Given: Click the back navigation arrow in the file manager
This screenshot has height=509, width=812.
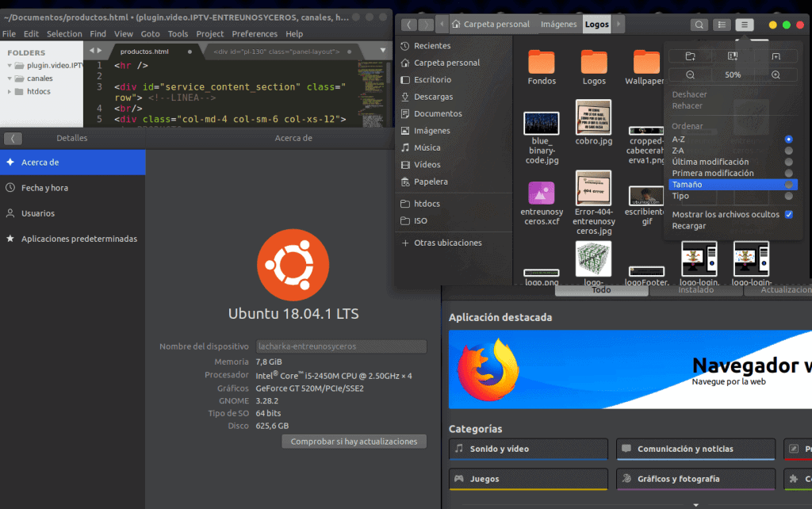Looking at the screenshot, I should click(x=408, y=25).
